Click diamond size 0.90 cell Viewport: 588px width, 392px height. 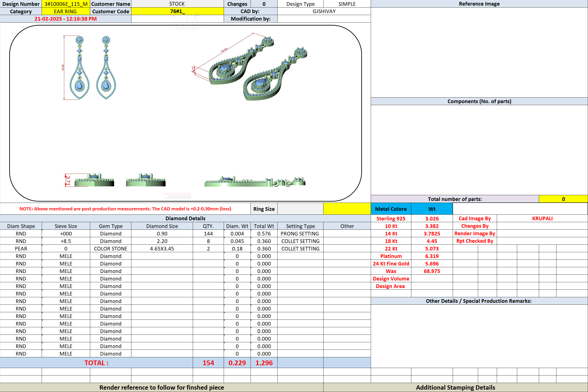[162, 234]
